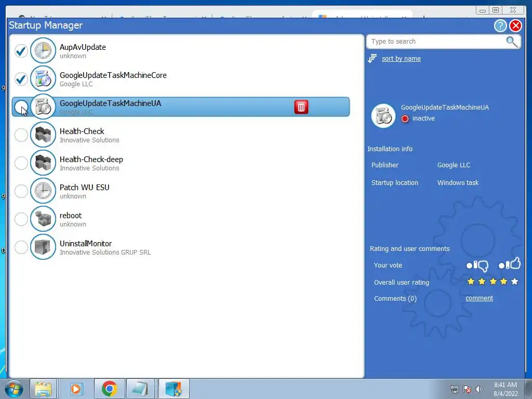Vote thumbs up for this item

pos(510,263)
